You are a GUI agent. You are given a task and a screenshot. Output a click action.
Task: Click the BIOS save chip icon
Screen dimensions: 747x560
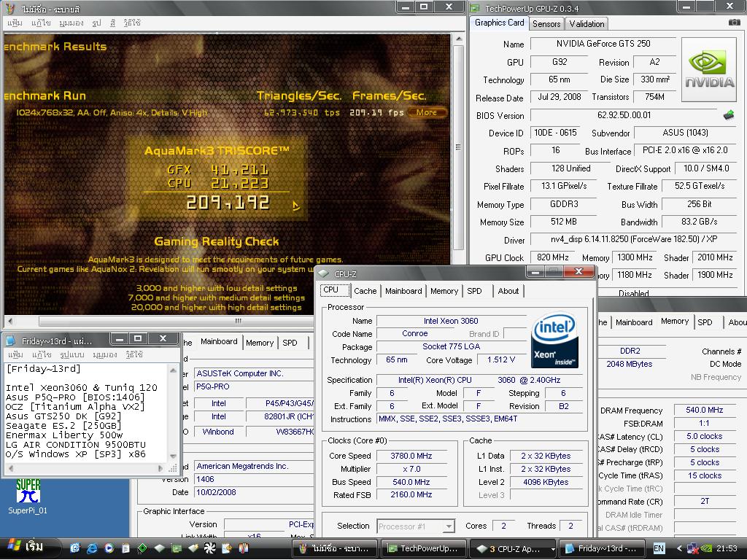(x=728, y=115)
